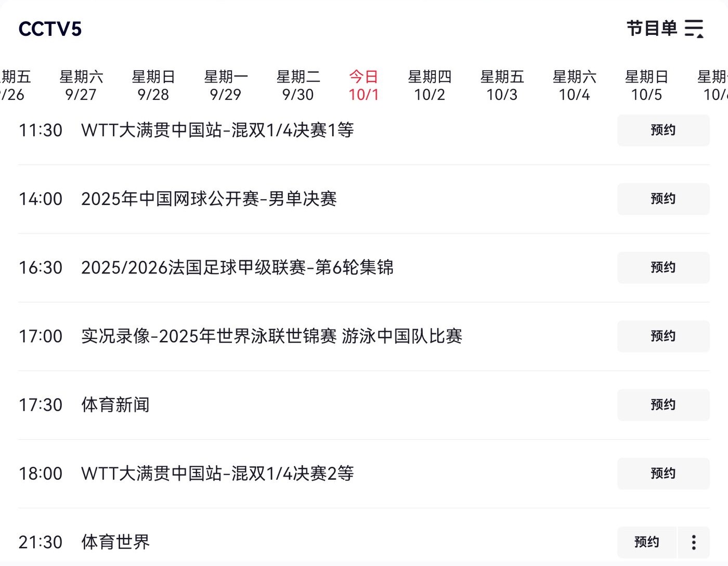Click the CCTV5 channel title
This screenshot has height=566, width=728.
[50, 29]
